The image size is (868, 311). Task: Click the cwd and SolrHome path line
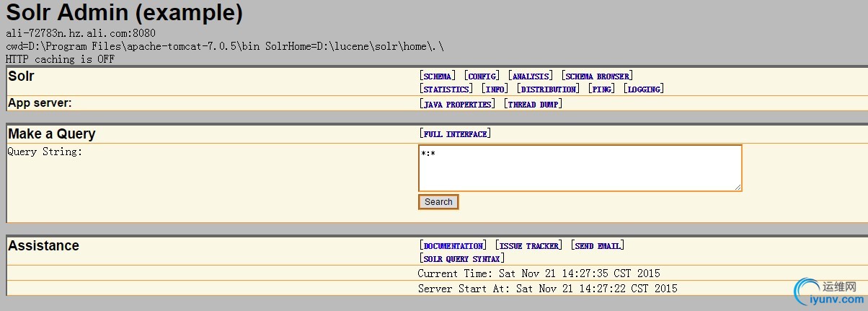click(225, 46)
